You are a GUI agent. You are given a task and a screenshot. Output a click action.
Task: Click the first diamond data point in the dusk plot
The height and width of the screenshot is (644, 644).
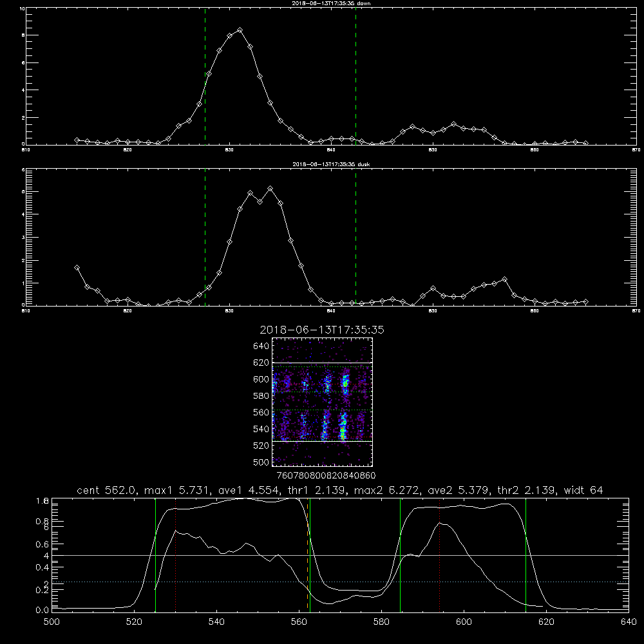coord(77,267)
